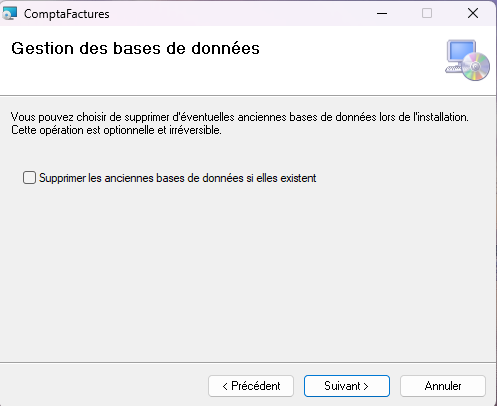The image size is (497, 406).
Task: Cancel installation with the Annuler button
Action: click(x=443, y=386)
